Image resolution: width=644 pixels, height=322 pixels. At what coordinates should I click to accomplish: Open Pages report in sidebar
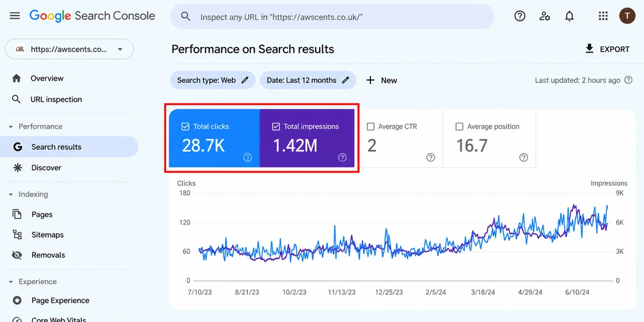pos(42,214)
